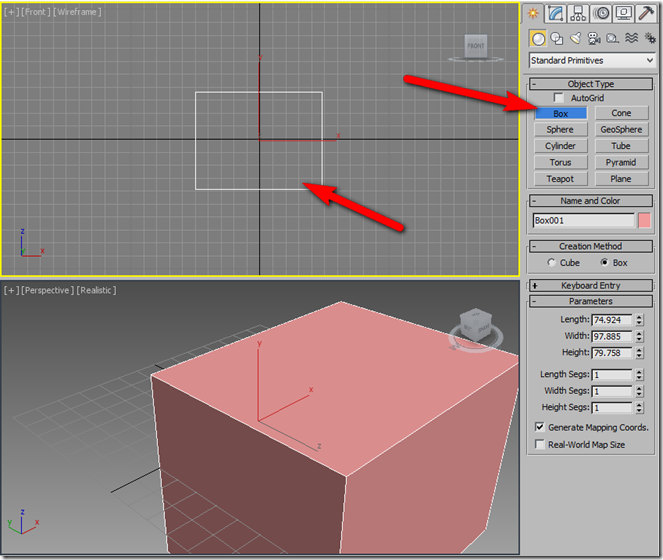Enable Real-World Map Size

coord(540,444)
